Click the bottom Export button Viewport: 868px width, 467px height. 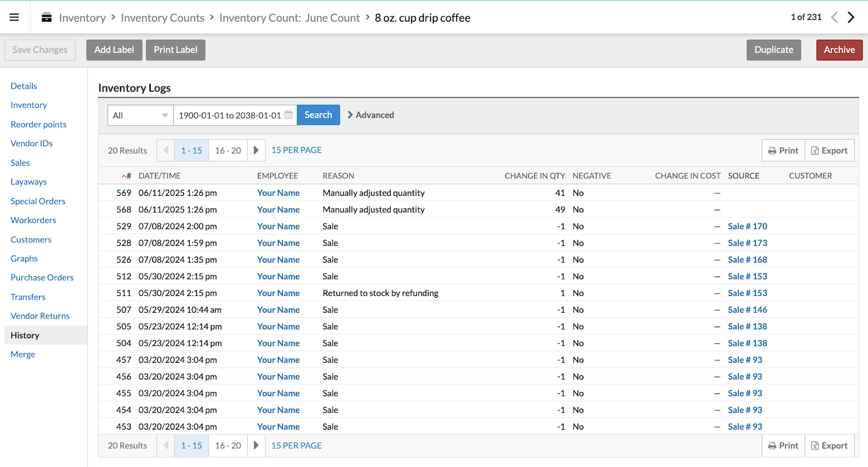point(829,446)
